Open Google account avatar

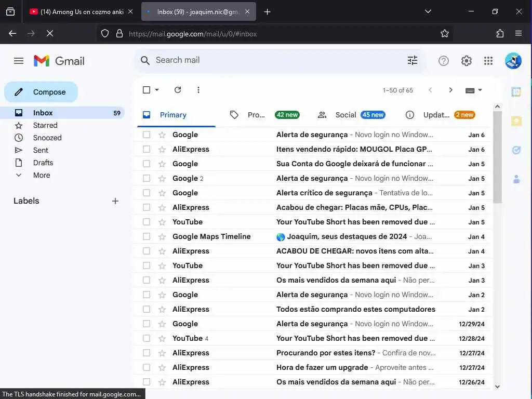pyautogui.click(x=513, y=61)
